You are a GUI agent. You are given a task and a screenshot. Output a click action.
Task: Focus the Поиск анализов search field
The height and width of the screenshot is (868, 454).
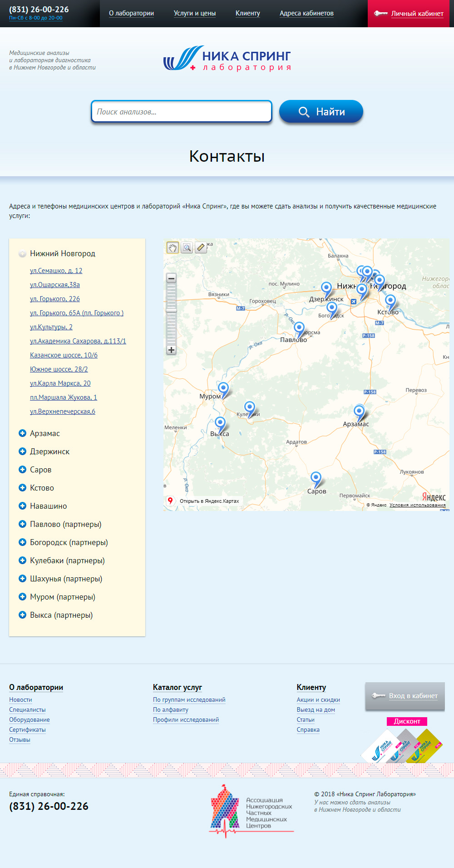182,112
